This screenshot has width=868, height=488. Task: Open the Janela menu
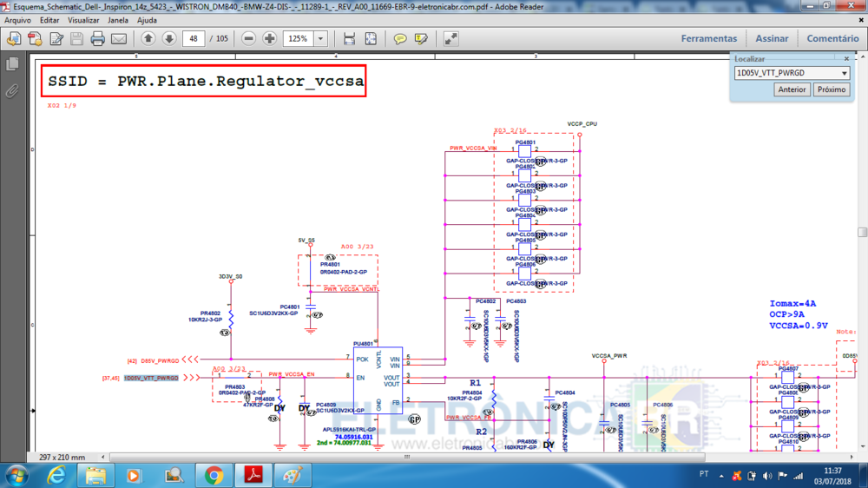118,20
